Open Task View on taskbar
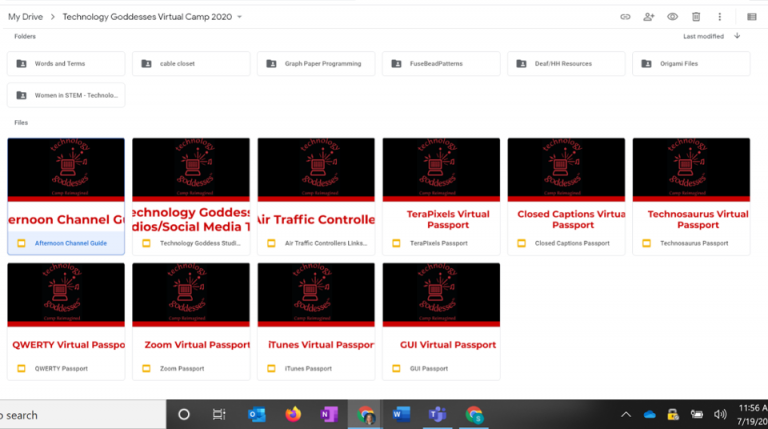The image size is (768, 429). pos(219,415)
